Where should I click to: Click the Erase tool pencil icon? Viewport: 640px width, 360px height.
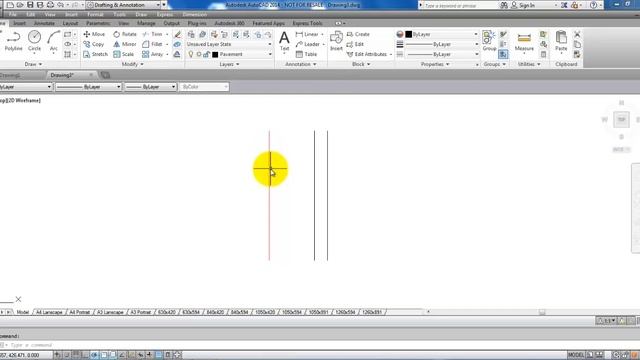point(177,34)
